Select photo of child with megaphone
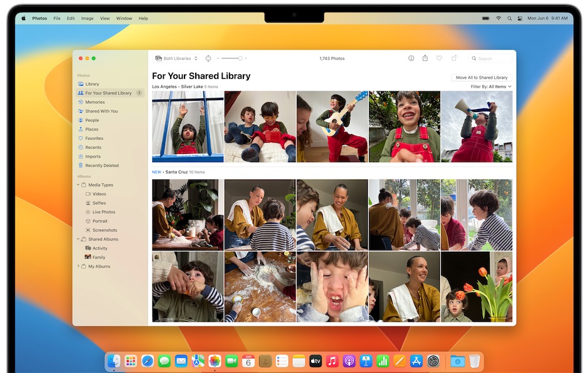 point(476,126)
